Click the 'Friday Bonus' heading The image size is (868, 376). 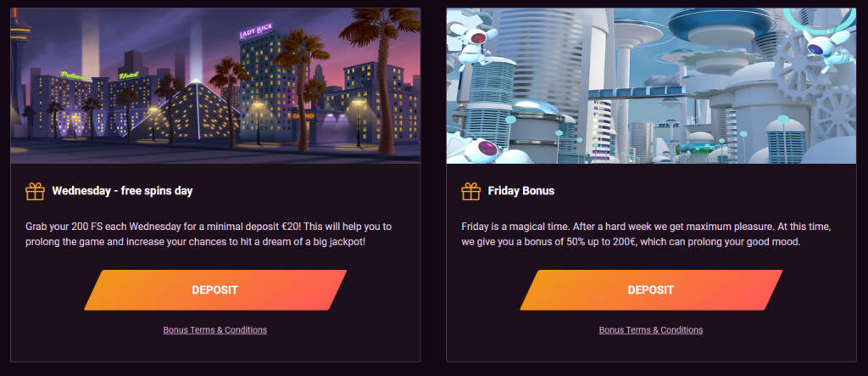click(x=520, y=191)
